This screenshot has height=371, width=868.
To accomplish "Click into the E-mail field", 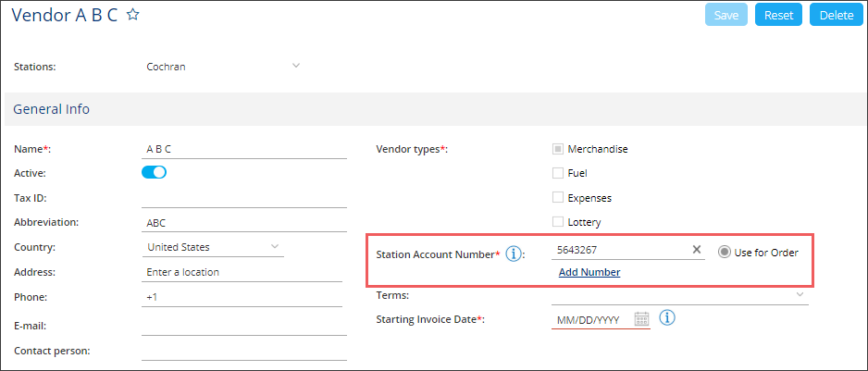I will click(244, 327).
